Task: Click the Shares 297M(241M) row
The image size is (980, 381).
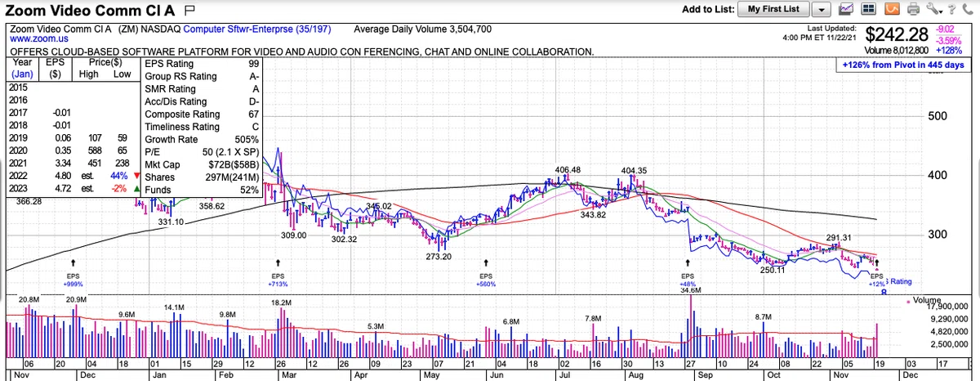Action: [203, 177]
